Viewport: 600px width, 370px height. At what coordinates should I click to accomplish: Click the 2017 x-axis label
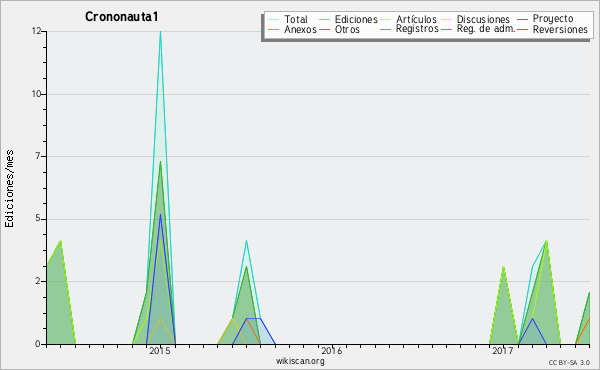pos(502,350)
